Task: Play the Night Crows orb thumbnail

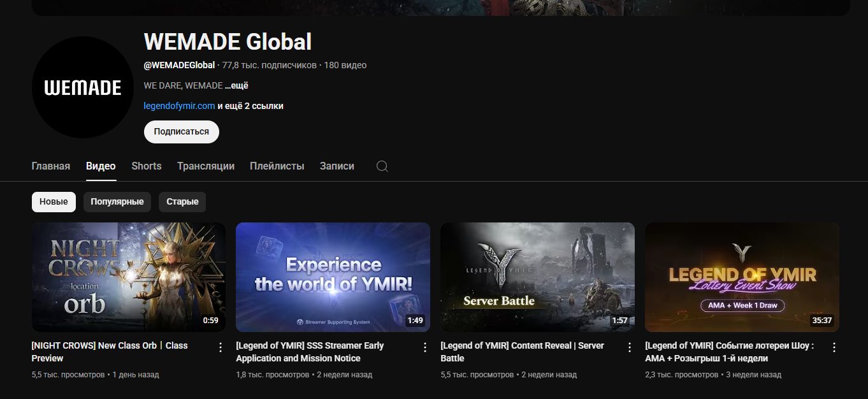Action: coord(129,277)
